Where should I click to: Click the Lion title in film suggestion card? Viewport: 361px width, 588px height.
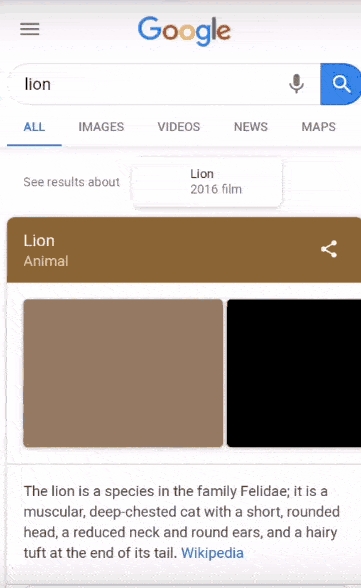202,174
